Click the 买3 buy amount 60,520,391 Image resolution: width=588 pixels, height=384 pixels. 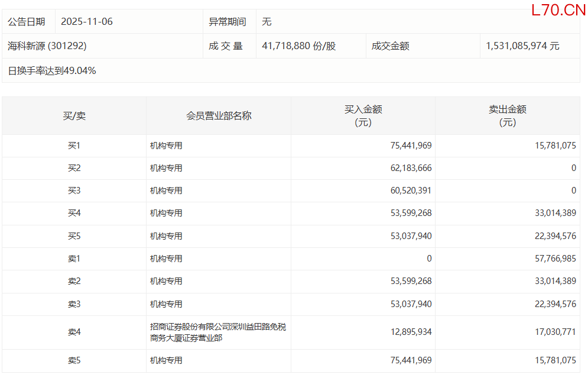point(411,191)
